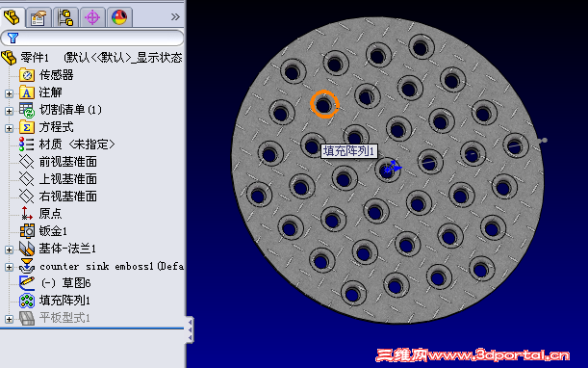Expand the 基体-法兰1 feature

(9, 250)
